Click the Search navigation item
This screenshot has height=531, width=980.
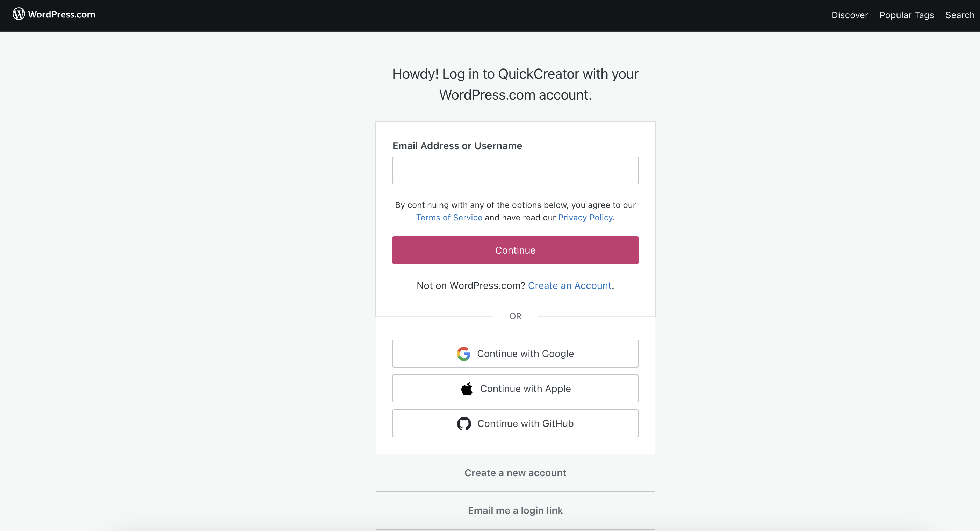pos(958,14)
